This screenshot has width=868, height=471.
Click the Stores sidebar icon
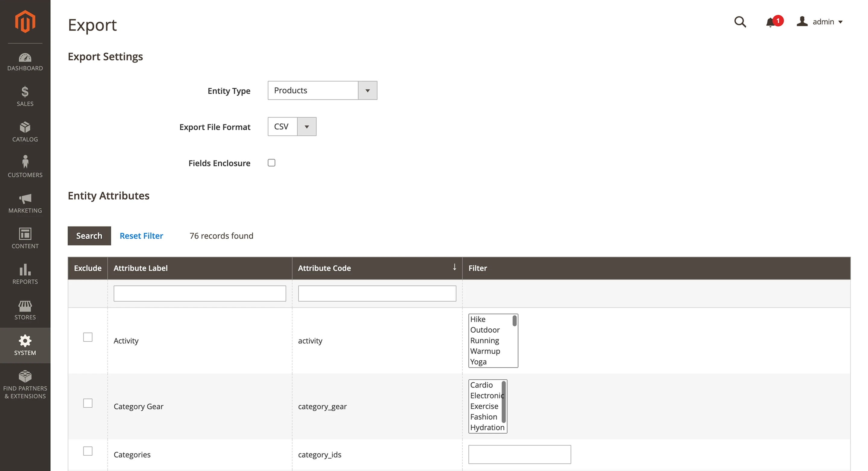pos(25,310)
